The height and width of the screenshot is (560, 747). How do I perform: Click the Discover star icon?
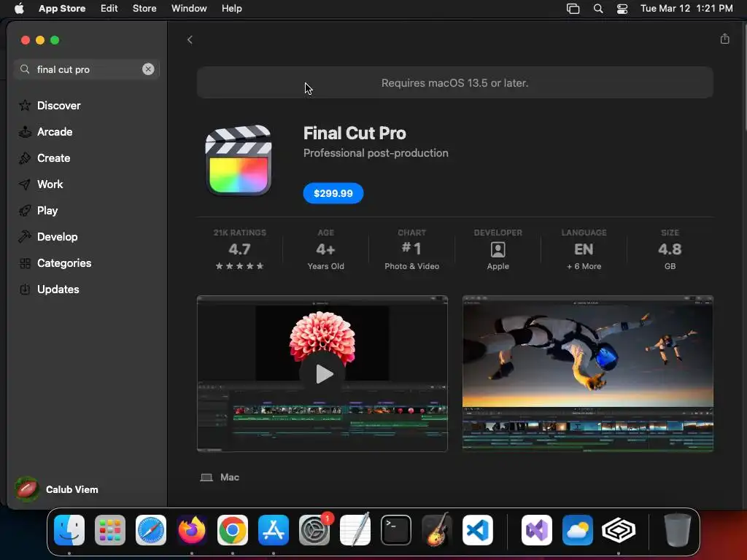(x=25, y=105)
